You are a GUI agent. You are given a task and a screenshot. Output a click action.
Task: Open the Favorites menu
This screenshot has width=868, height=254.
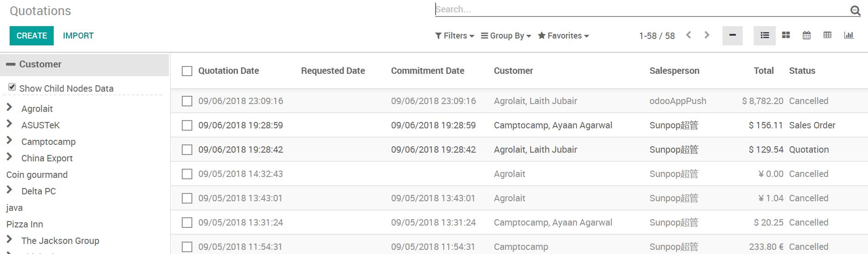564,36
